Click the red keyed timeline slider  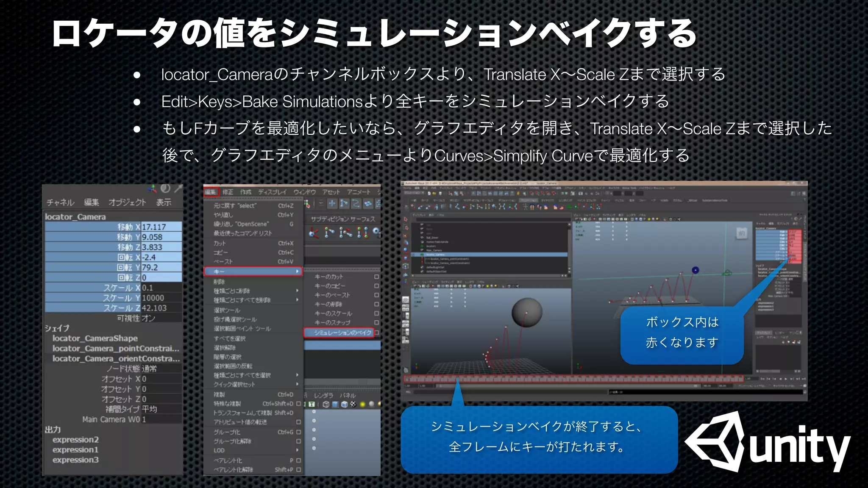[573, 379]
